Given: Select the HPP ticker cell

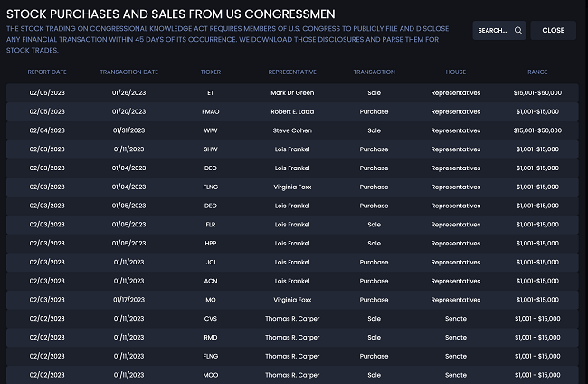Looking at the screenshot, I should [211, 244].
